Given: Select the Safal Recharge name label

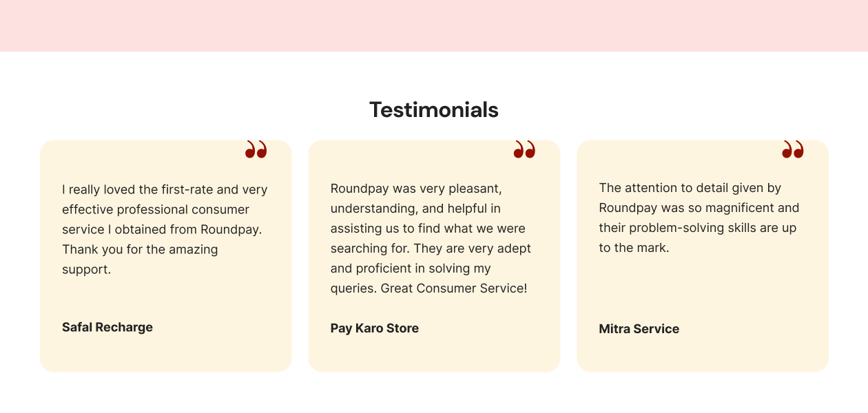Looking at the screenshot, I should click(107, 327).
